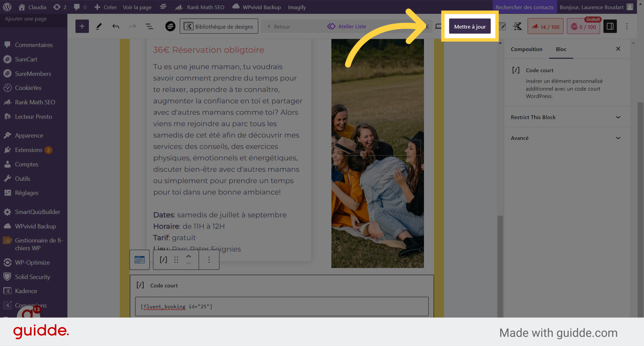This screenshot has width=644, height=346.
Task: Select the Bloc tab
Action: click(x=561, y=49)
